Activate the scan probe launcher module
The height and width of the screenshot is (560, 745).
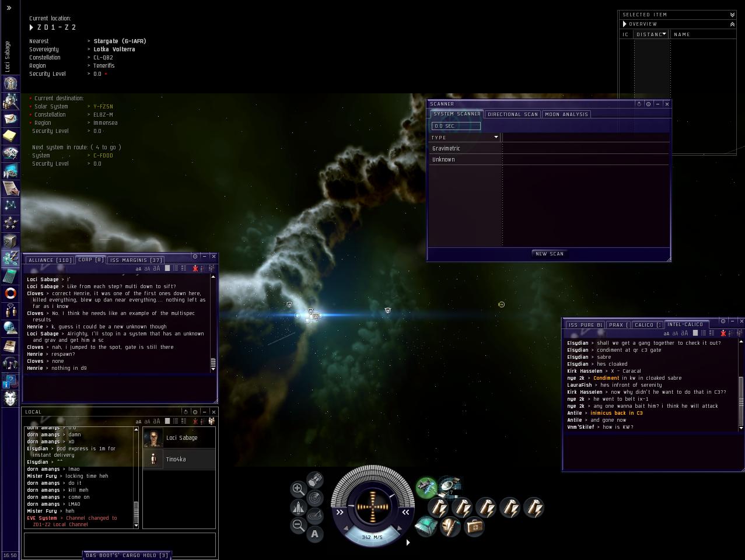point(449,486)
